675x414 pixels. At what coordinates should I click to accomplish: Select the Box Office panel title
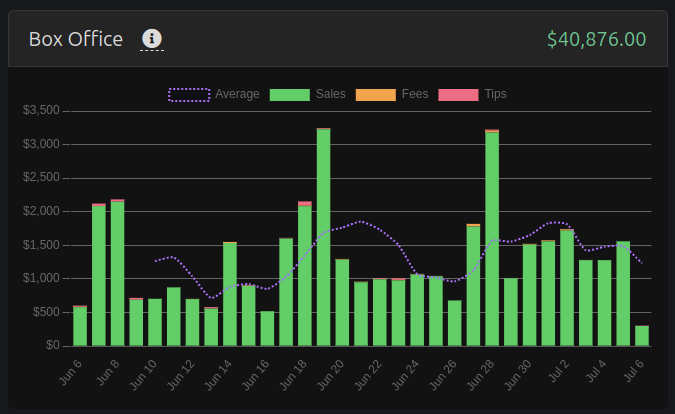(76, 39)
